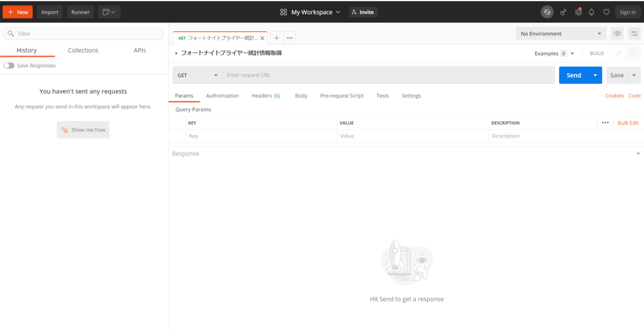Click the Sign In button
Screen dimensions: 644x332
coord(628,12)
